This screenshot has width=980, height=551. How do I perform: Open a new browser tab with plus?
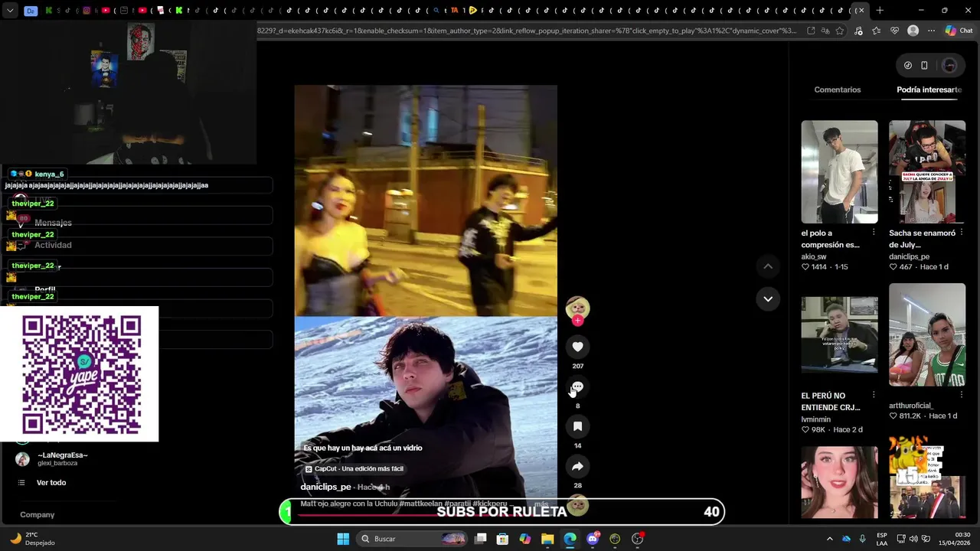(x=880, y=11)
